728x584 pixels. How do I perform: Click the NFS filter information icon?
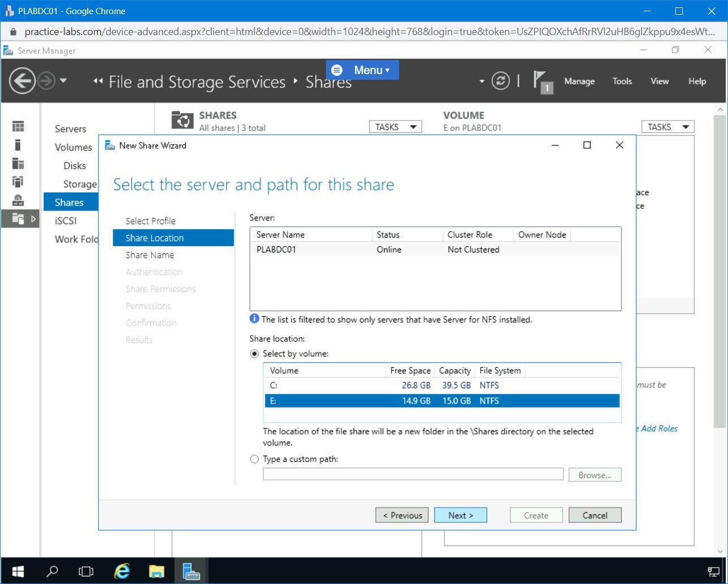[x=255, y=319]
